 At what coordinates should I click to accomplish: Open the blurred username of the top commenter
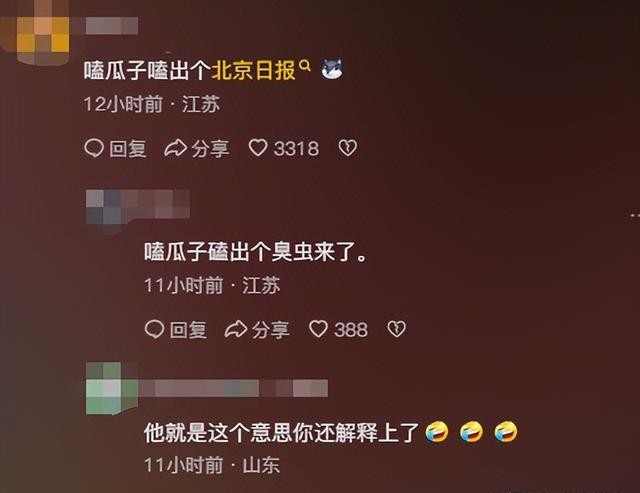coord(112,25)
